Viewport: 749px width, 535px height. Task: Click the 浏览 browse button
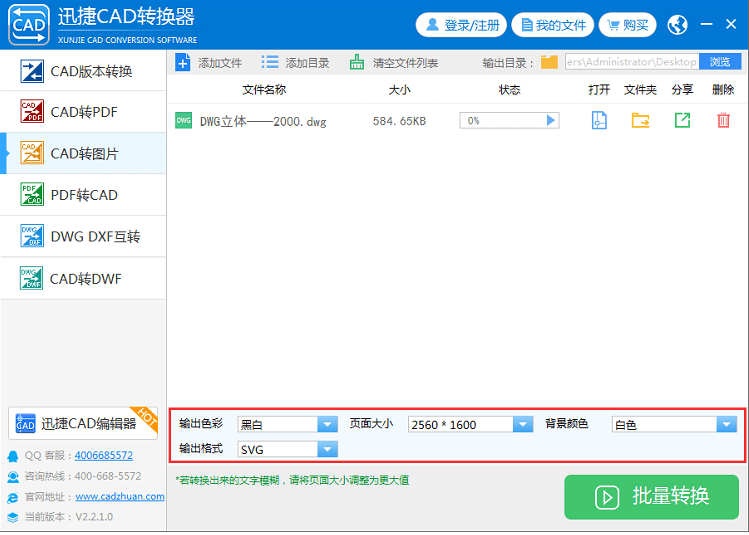[x=720, y=62]
